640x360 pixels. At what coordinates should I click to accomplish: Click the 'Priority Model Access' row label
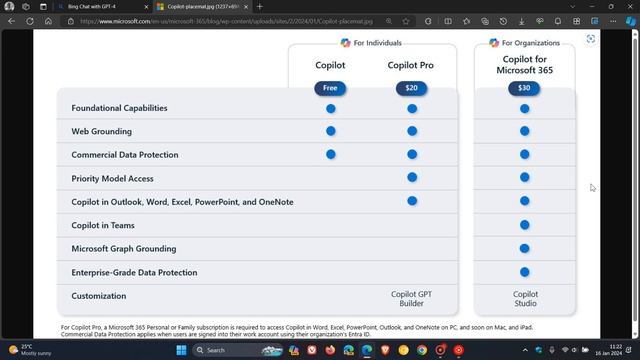[112, 178]
